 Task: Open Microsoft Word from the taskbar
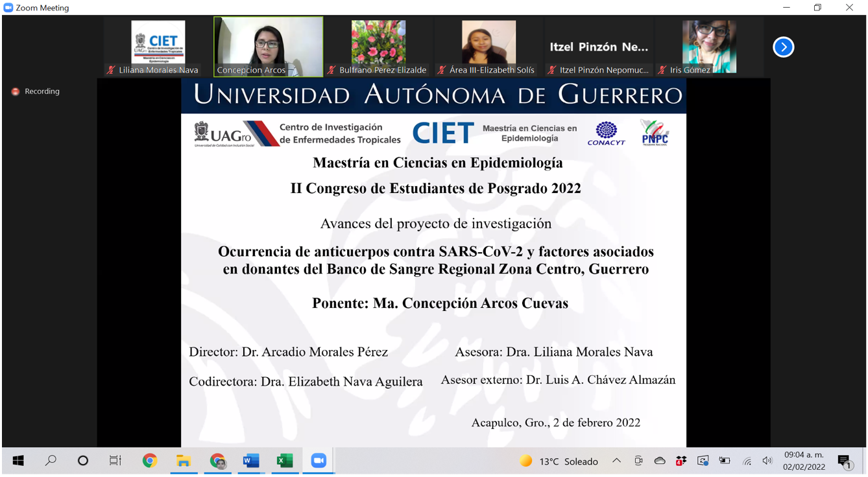(x=251, y=461)
